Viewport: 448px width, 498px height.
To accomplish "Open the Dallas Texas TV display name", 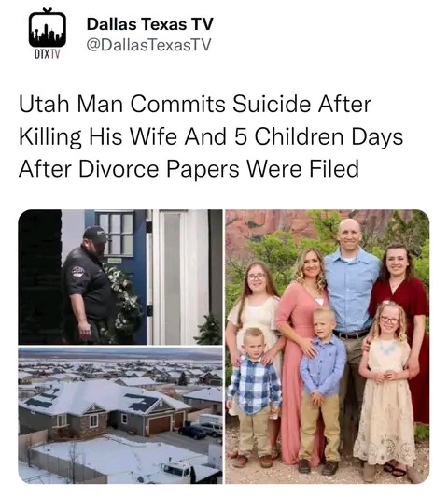I will pos(149,24).
